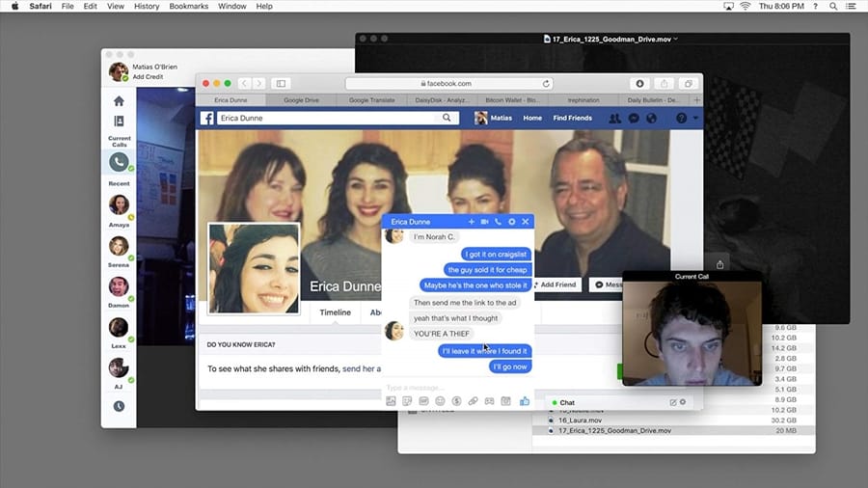Open the history clock icon in call sidebar
This screenshot has height=488, width=868.
tap(119, 406)
